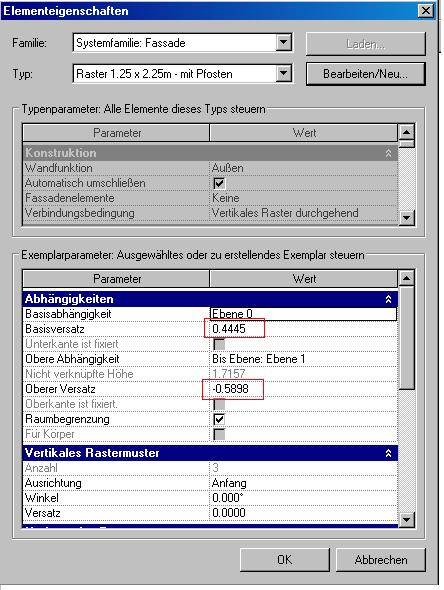Click the Exemplarparameter scrollbar down arrow
The height and width of the screenshot is (590, 444).
(x=406, y=520)
